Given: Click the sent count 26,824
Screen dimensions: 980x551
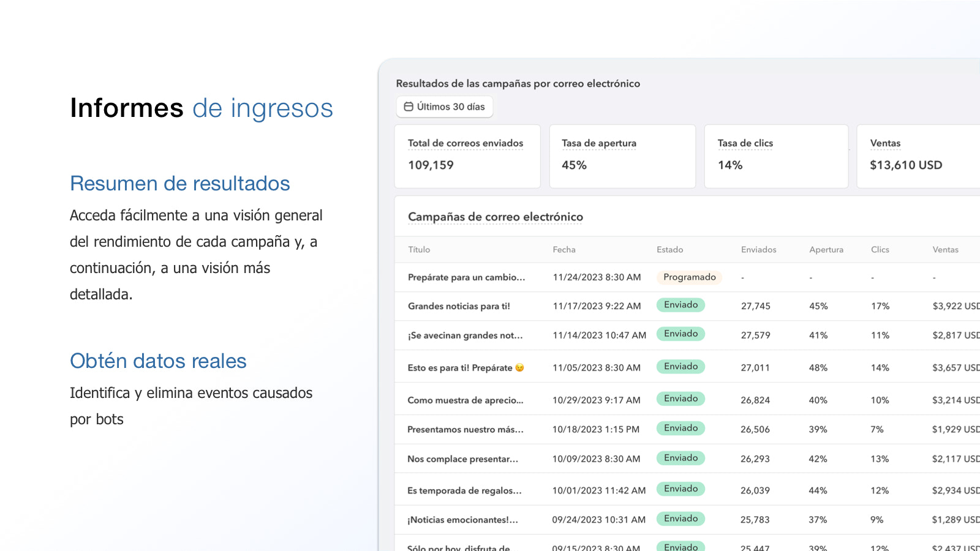Looking at the screenshot, I should coord(755,400).
